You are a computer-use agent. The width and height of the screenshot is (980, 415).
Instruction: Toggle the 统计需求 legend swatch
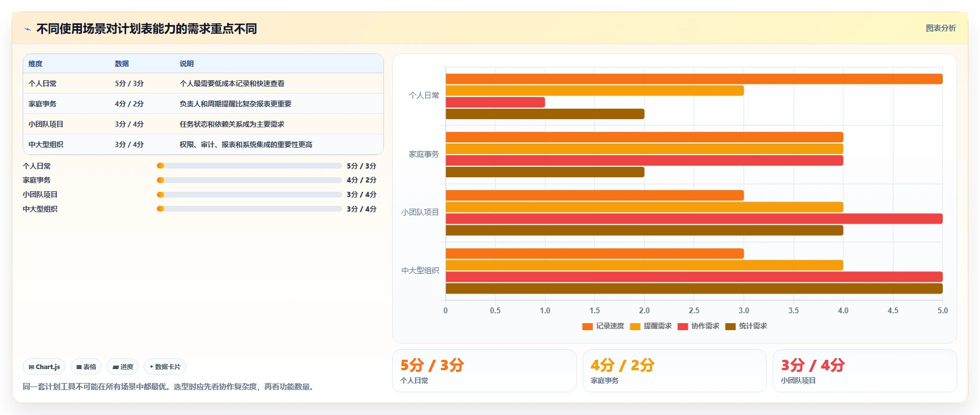click(x=730, y=326)
